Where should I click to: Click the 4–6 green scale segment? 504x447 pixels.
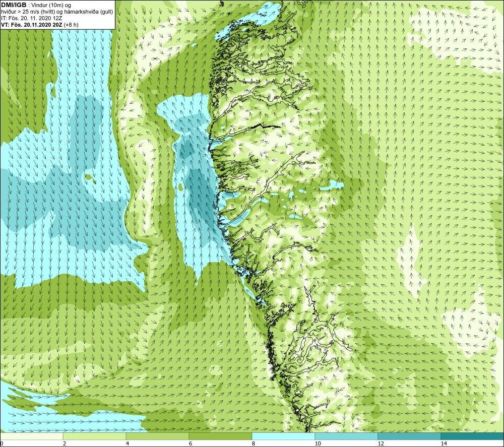point(157,436)
